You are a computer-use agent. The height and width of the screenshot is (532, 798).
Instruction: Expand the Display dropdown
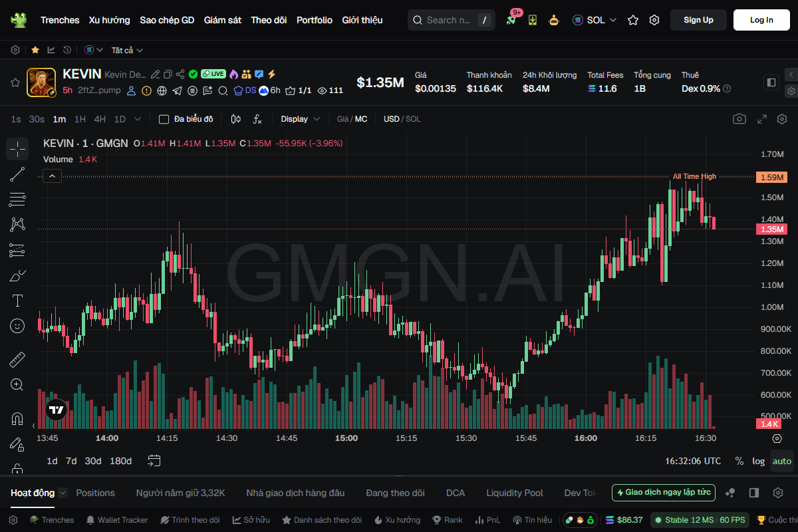300,119
